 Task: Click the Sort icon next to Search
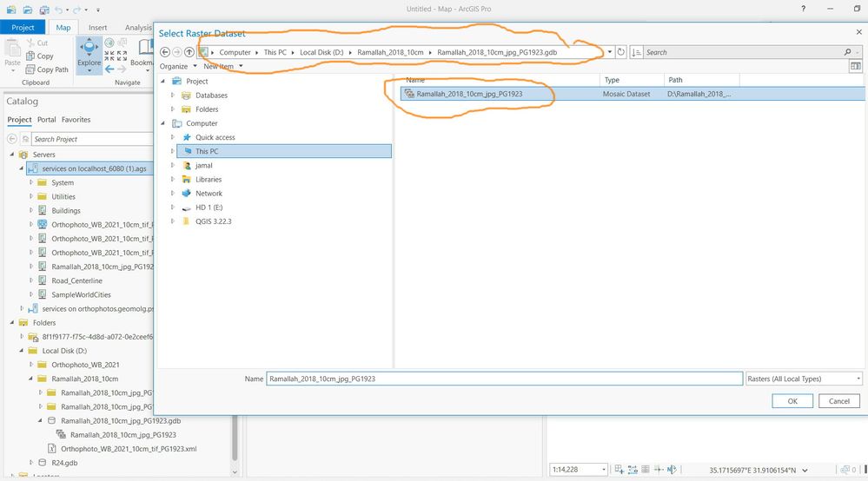tap(637, 52)
